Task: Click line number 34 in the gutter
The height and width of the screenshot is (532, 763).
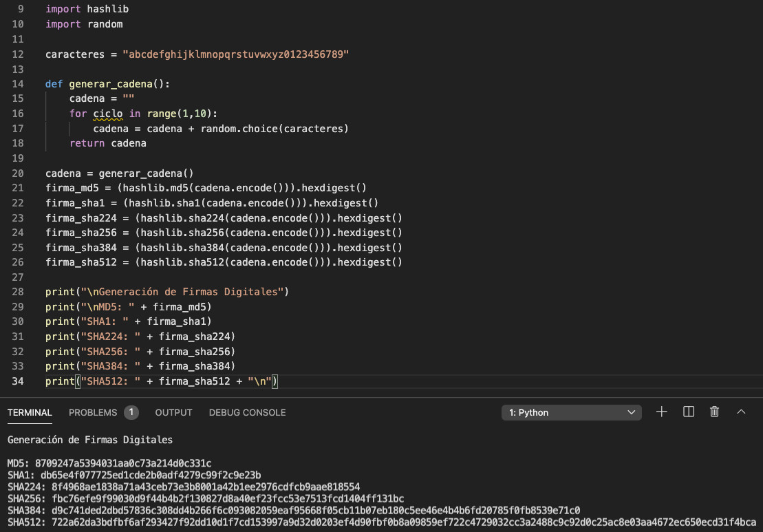Action: [x=18, y=381]
